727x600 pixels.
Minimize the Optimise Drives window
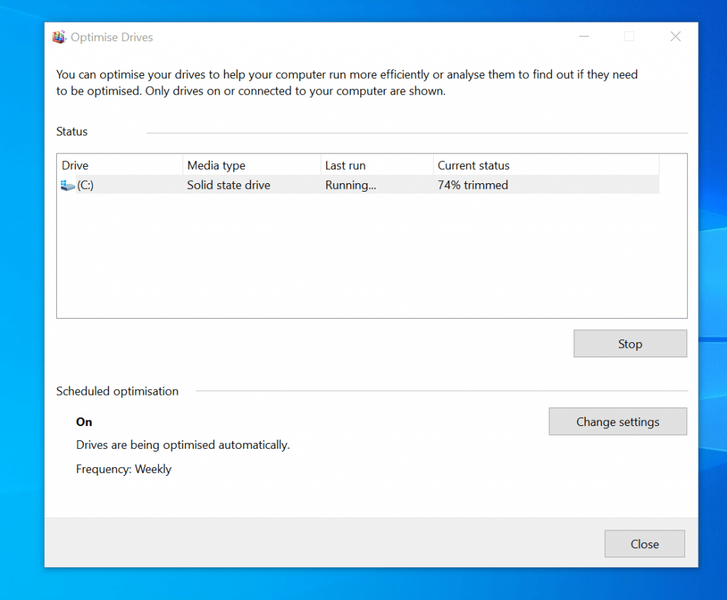[x=584, y=37]
